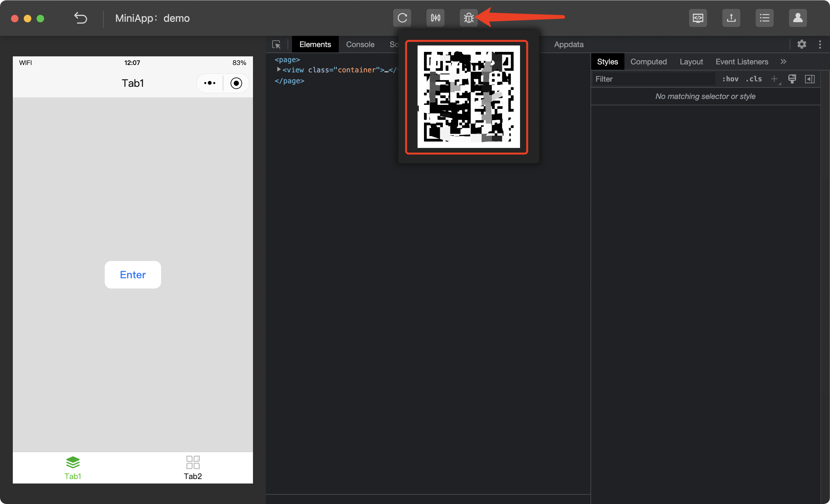
Task: Toggle the .cls class editor
Action: pyautogui.click(x=753, y=79)
